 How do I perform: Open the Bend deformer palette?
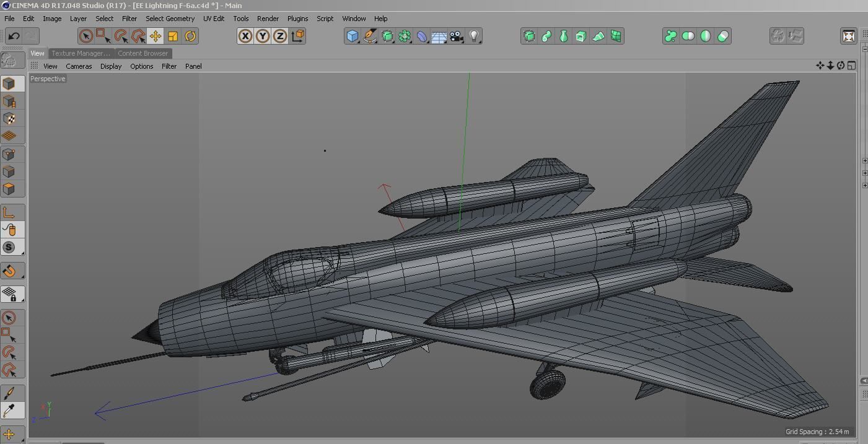pyautogui.click(x=422, y=36)
